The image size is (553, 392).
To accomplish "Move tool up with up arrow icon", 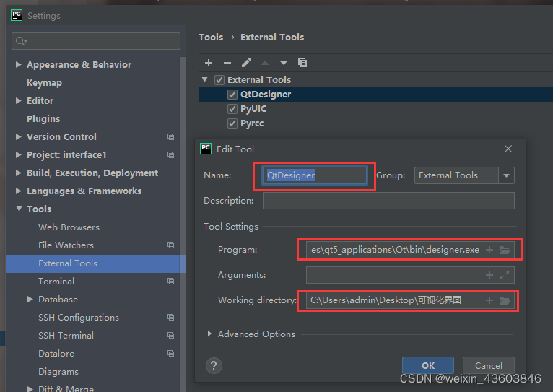I will (x=265, y=63).
